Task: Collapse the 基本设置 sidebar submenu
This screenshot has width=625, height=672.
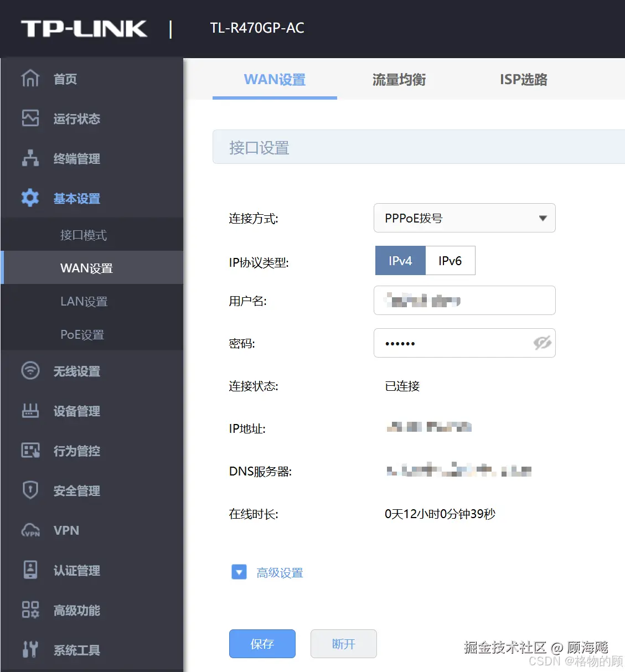Action: point(77,198)
